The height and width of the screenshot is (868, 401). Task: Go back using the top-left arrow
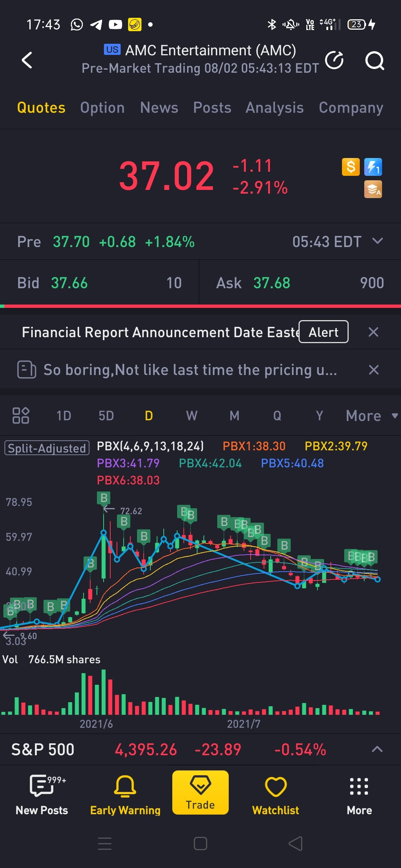coord(27,60)
